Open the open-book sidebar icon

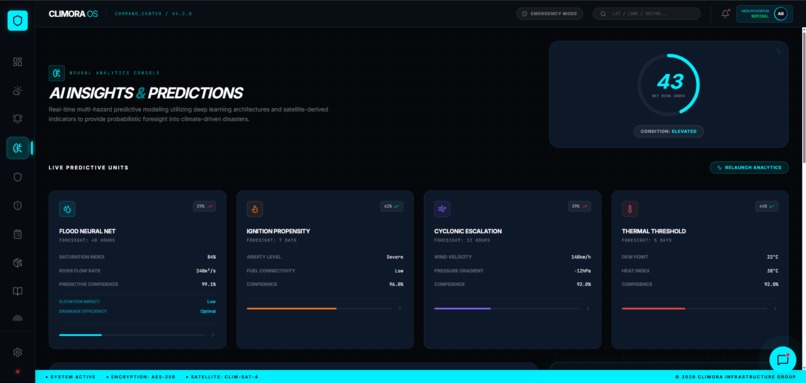tap(17, 291)
